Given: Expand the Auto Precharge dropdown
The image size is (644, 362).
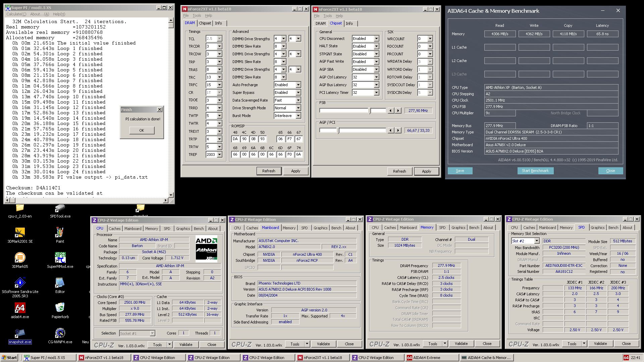Looking at the screenshot, I should click(x=298, y=85).
